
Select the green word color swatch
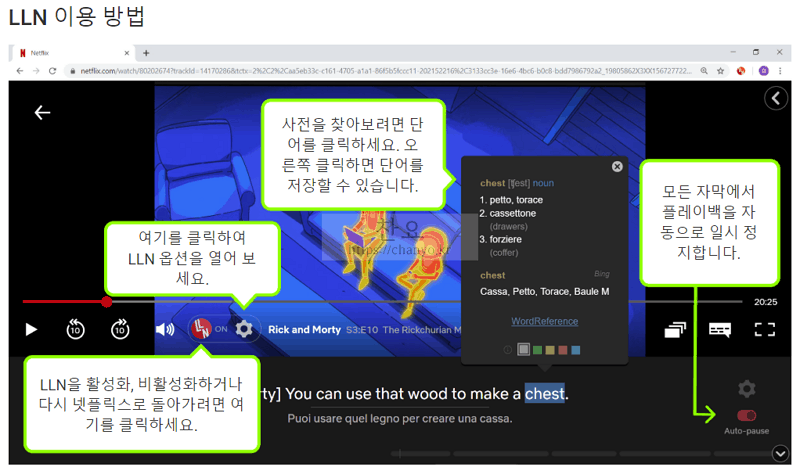pos(537,350)
